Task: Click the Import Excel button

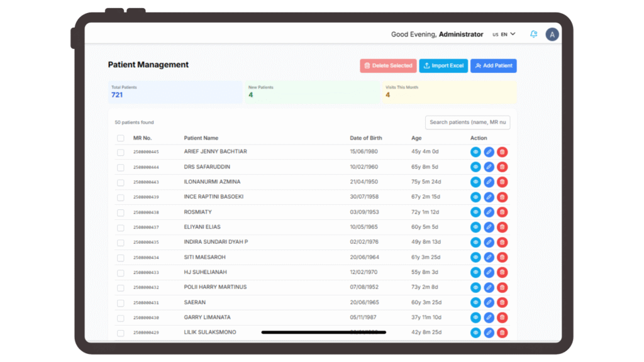Action: point(443,65)
